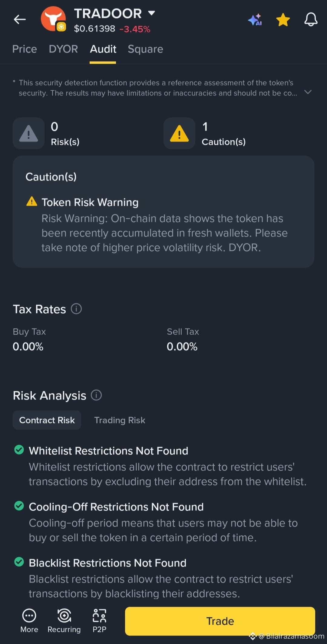Tap the back arrow icon
Image resolution: width=327 pixels, height=644 pixels.
[x=20, y=19]
